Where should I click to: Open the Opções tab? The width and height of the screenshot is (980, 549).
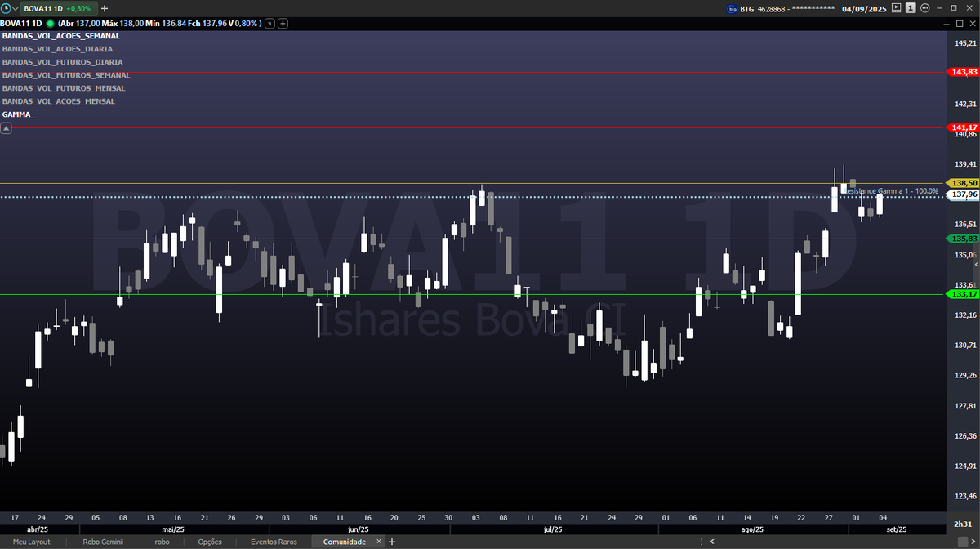(210, 542)
